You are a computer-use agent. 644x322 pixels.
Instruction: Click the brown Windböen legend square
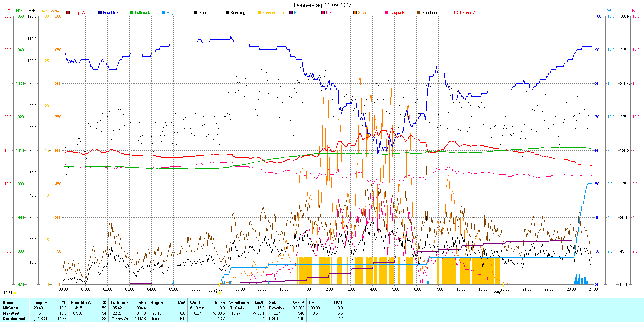419,13
